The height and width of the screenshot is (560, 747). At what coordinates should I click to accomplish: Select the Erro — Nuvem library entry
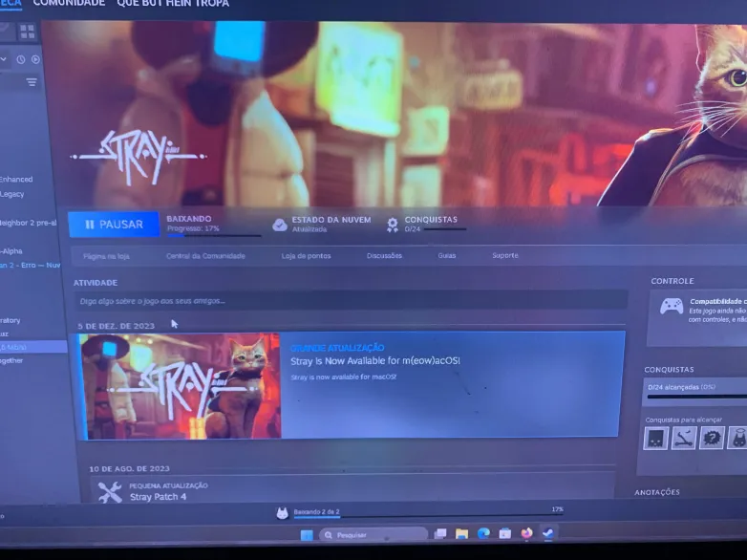pos(30,265)
